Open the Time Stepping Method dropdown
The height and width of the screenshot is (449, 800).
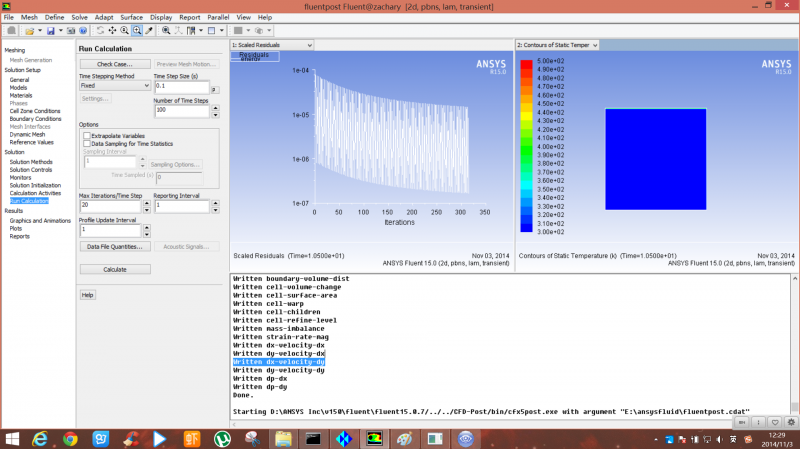tap(114, 86)
